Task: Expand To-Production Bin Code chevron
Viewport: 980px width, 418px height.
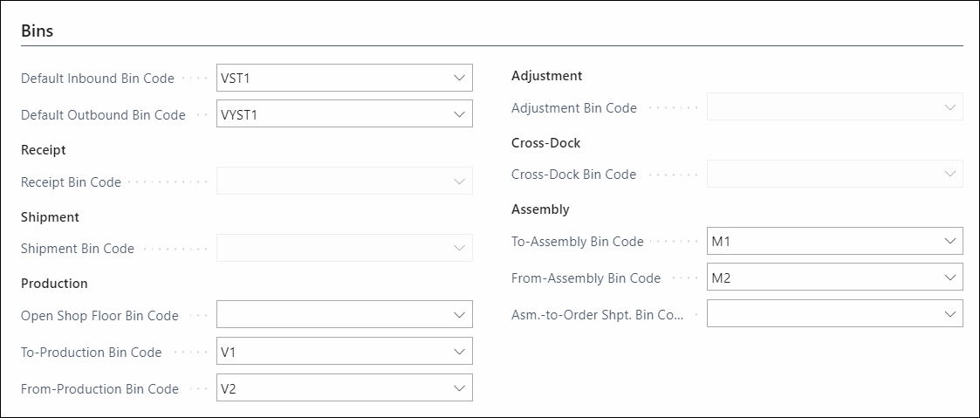Action: (459, 351)
